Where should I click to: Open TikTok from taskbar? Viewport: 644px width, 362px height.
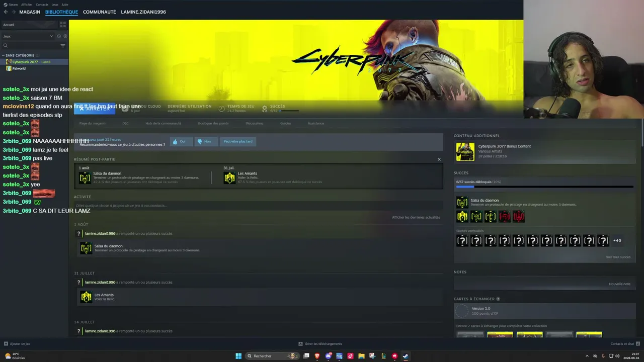point(350,356)
